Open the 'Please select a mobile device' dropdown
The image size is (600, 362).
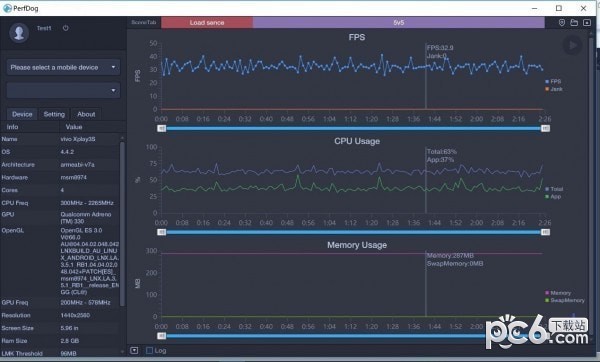click(x=64, y=67)
